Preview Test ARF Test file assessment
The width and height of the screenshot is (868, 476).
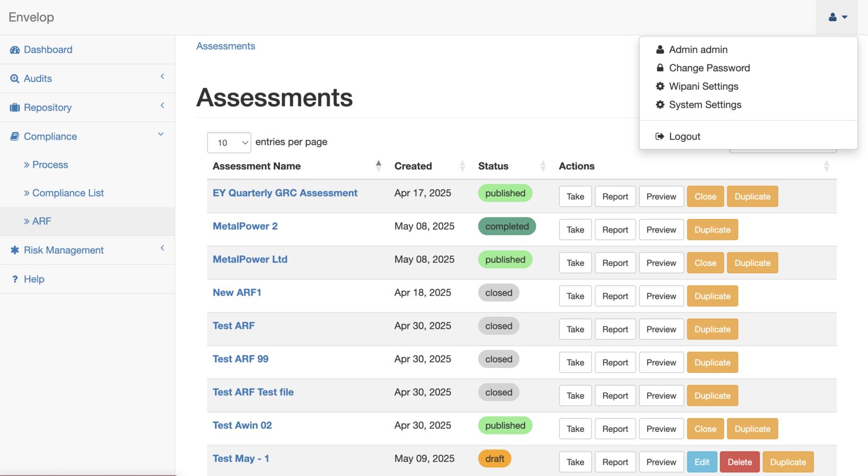click(x=661, y=396)
